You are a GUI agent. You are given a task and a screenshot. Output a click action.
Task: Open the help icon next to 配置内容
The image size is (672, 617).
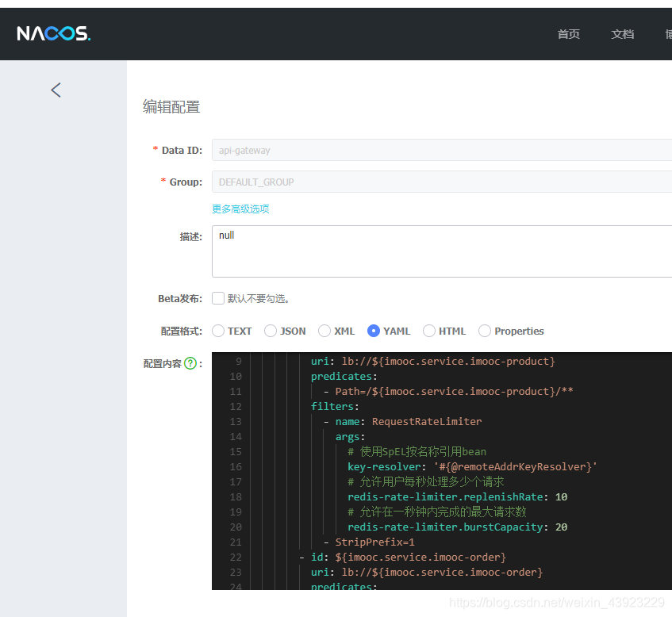190,363
